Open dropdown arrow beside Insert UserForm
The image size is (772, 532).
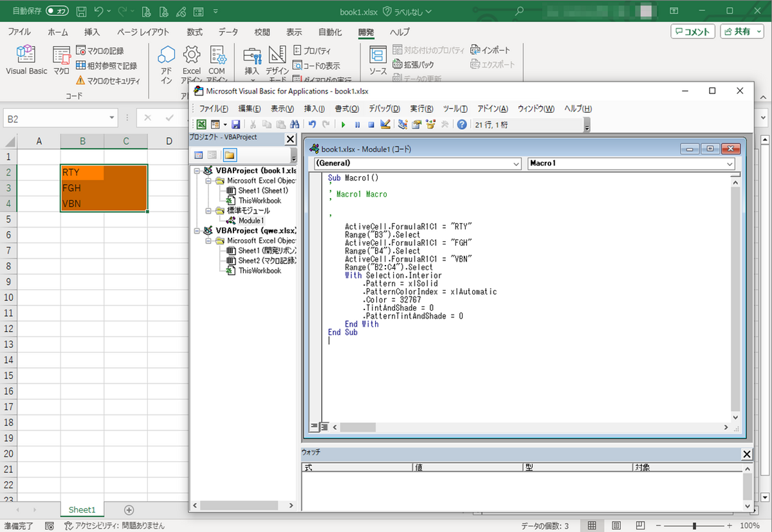225,124
